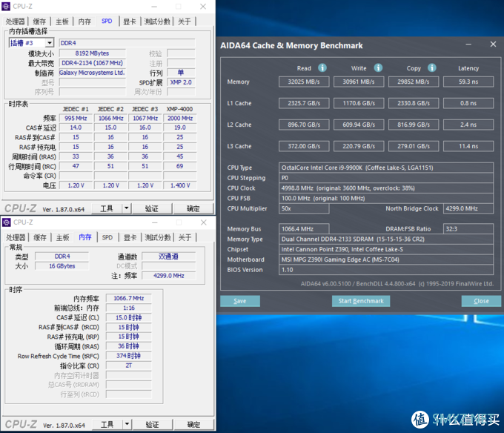Click the North Bridge Clock 4299.0 MHz value
This screenshot has width=504, height=433.
pos(468,208)
